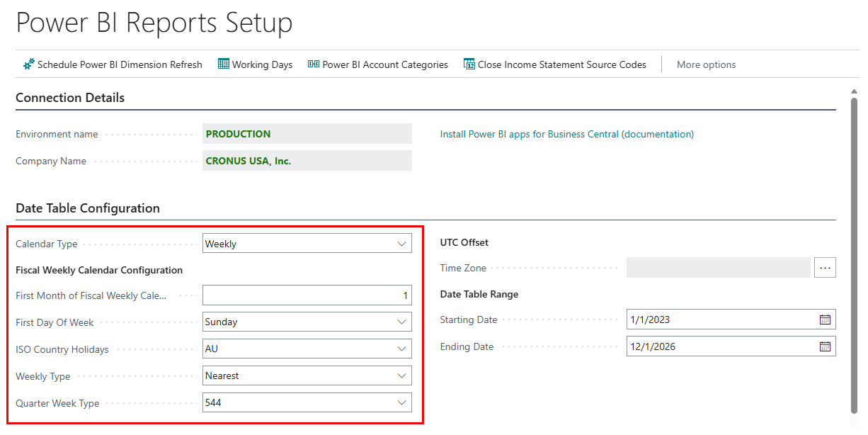The width and height of the screenshot is (868, 435).
Task: Click the Power BI Account Categories icon
Action: (314, 64)
